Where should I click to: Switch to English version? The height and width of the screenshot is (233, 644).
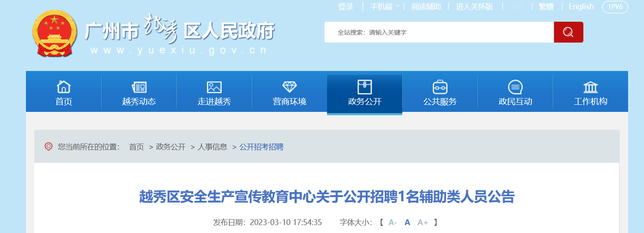pos(581,7)
